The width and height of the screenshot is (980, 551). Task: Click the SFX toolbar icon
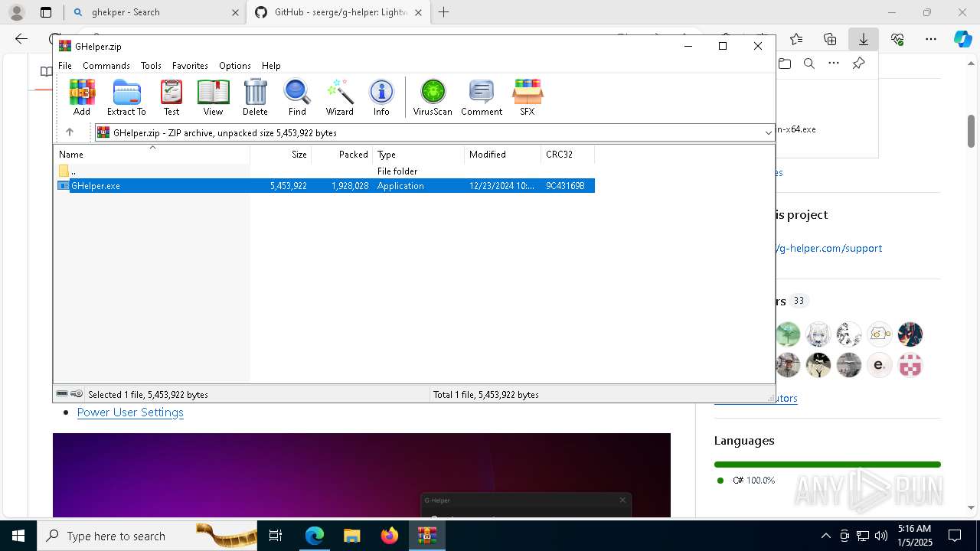[528, 97]
